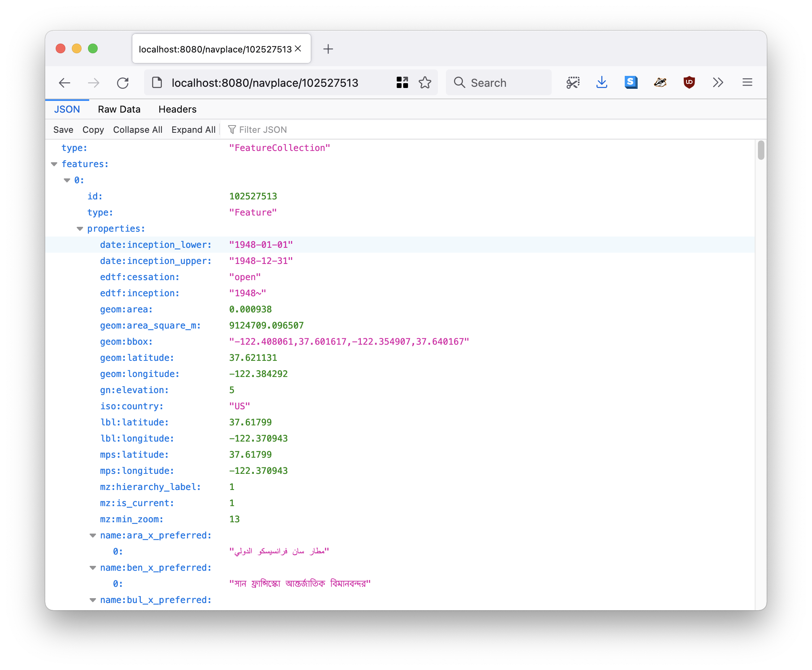Collapse the properties node

pyautogui.click(x=80, y=229)
